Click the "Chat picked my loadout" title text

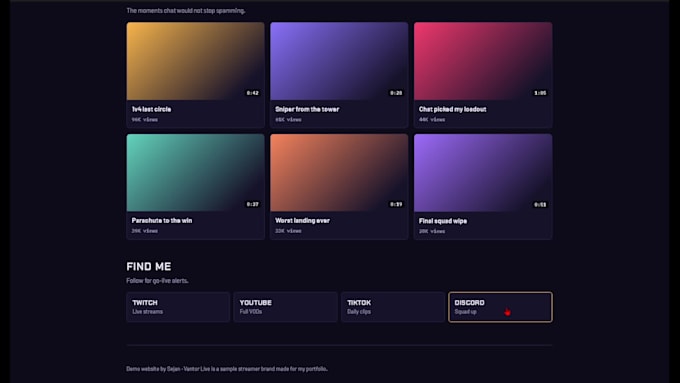click(x=452, y=109)
